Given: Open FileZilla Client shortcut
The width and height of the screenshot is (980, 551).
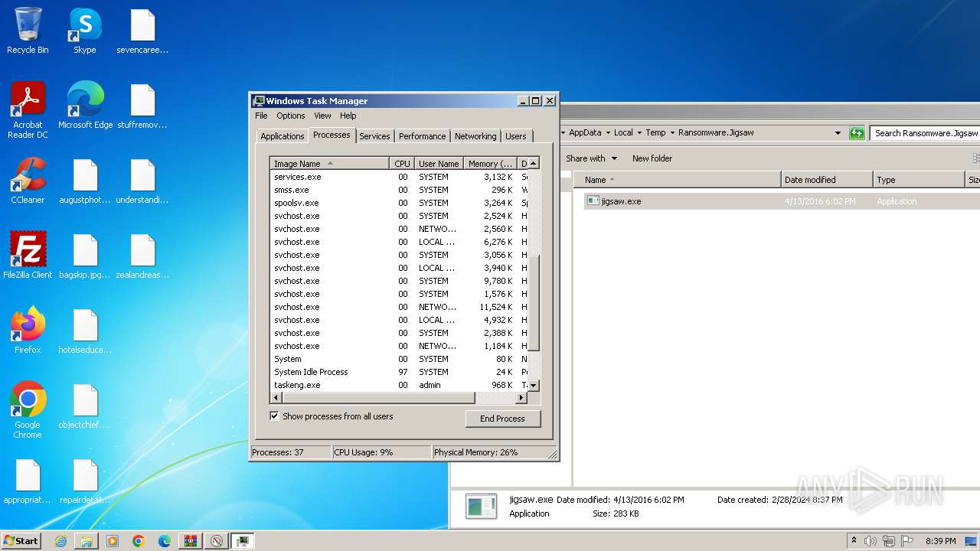Looking at the screenshot, I should [x=28, y=256].
